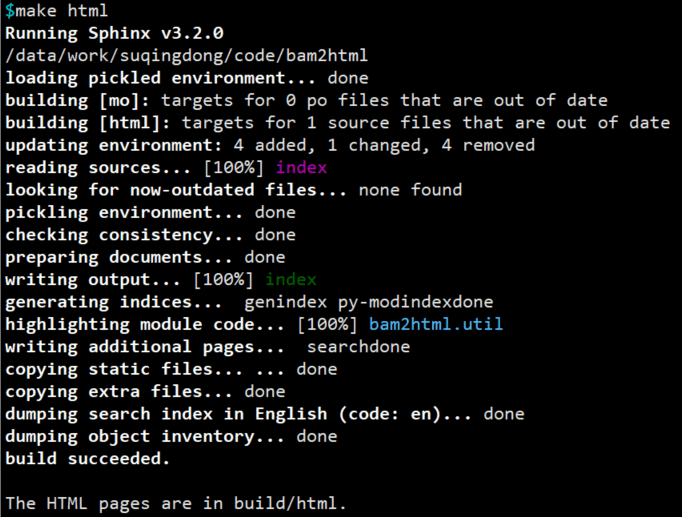
Task: Click 'Running Sphinx v3.2.0' line
Action: click(x=114, y=33)
